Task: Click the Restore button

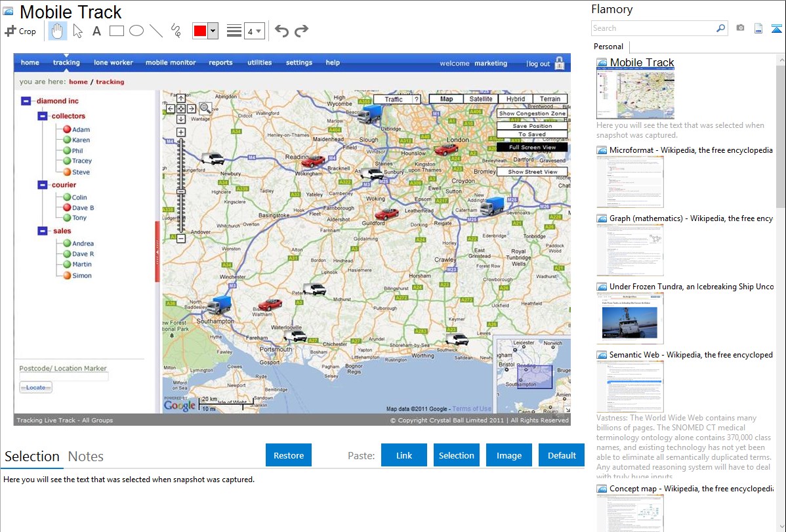Action: 289,455
